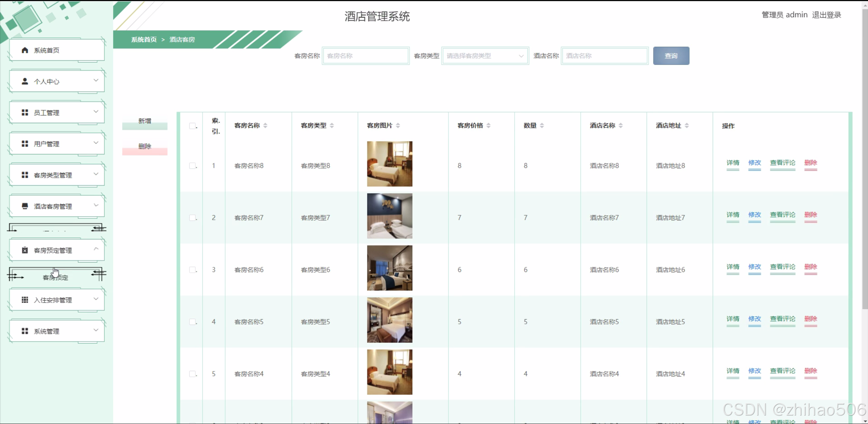Expand the 用户管理 sidebar menu
The width and height of the screenshot is (868, 424).
click(57, 144)
